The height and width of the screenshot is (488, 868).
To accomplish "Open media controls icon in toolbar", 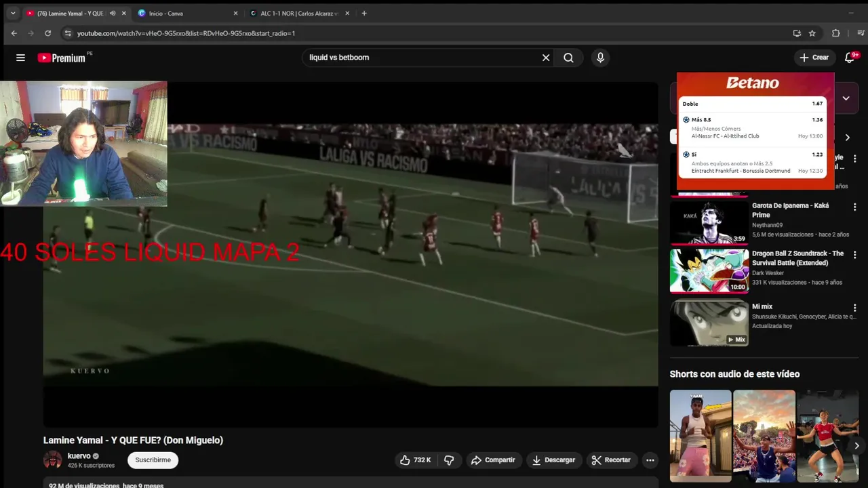I will (x=862, y=33).
